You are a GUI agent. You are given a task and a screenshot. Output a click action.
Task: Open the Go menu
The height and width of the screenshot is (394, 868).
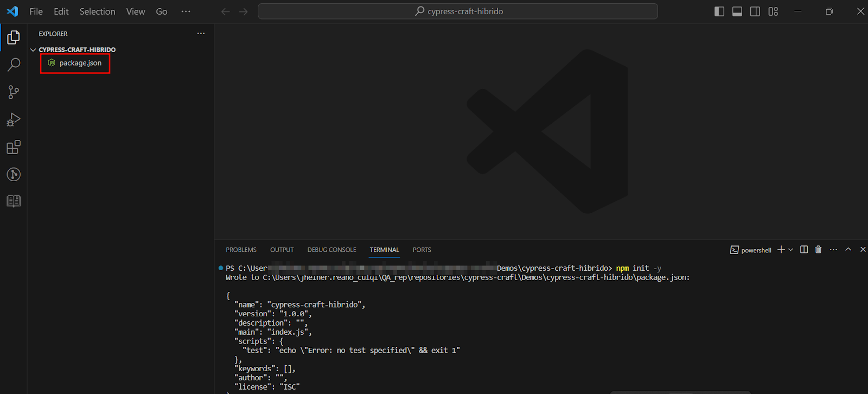coord(162,11)
